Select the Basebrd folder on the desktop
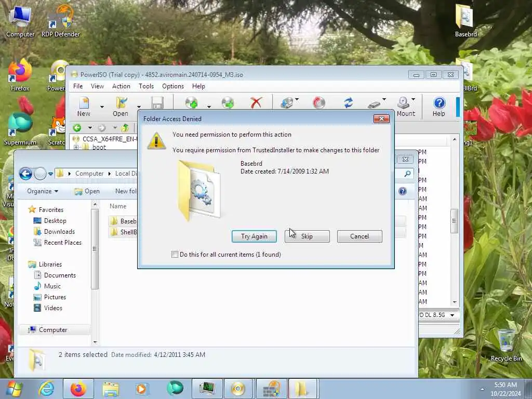Viewport: 532px width, 399px height. coord(465,21)
